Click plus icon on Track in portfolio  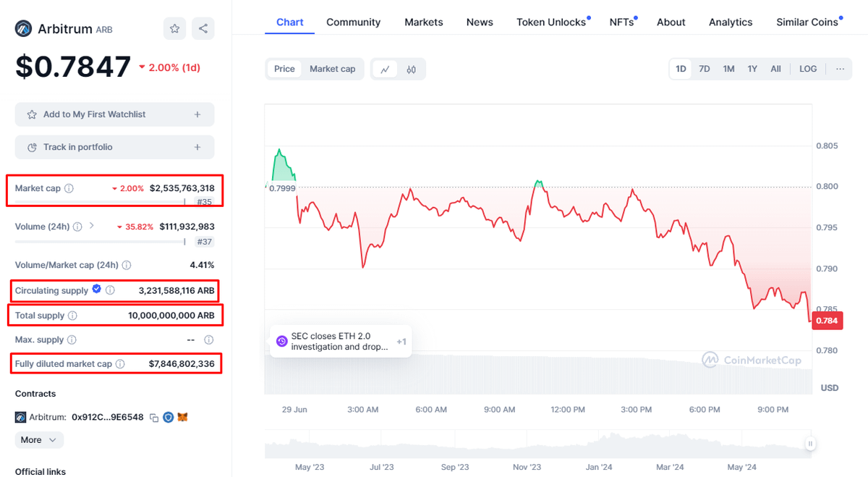tap(197, 147)
